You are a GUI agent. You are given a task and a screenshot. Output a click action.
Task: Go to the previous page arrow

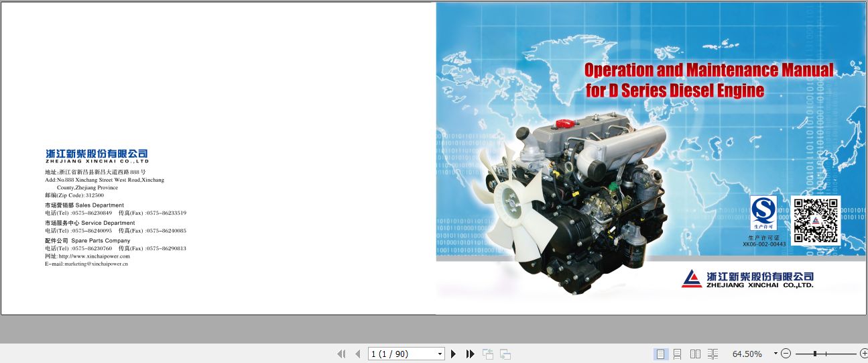pyautogui.click(x=357, y=354)
